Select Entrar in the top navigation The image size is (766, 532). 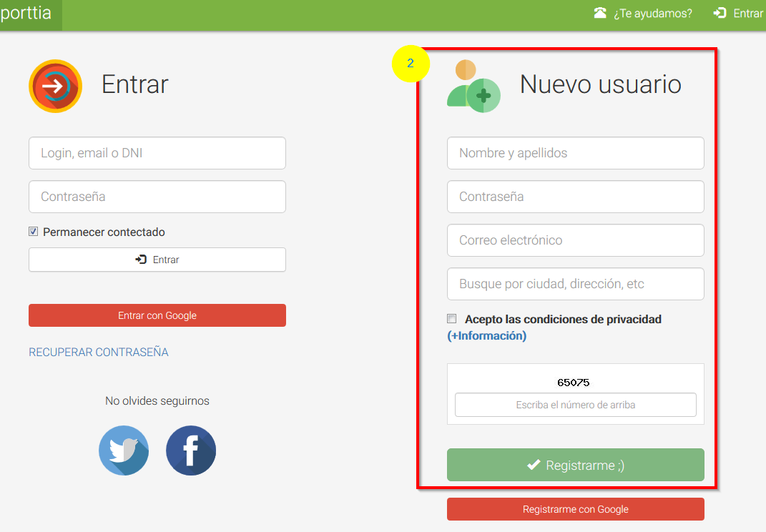748,14
